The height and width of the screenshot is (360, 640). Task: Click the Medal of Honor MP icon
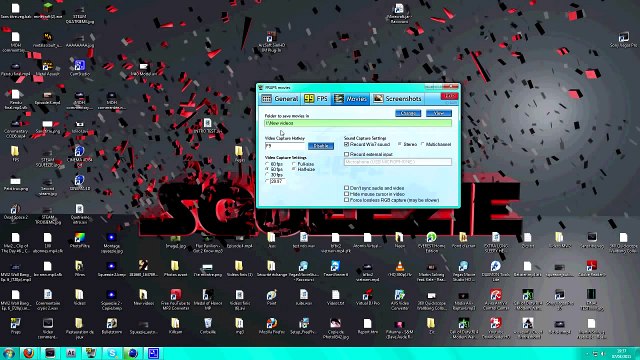207,295
